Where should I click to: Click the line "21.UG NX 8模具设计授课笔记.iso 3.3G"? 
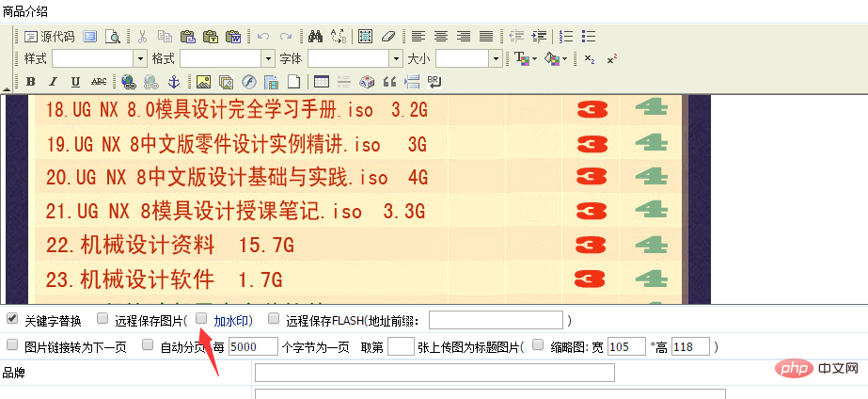(x=235, y=211)
